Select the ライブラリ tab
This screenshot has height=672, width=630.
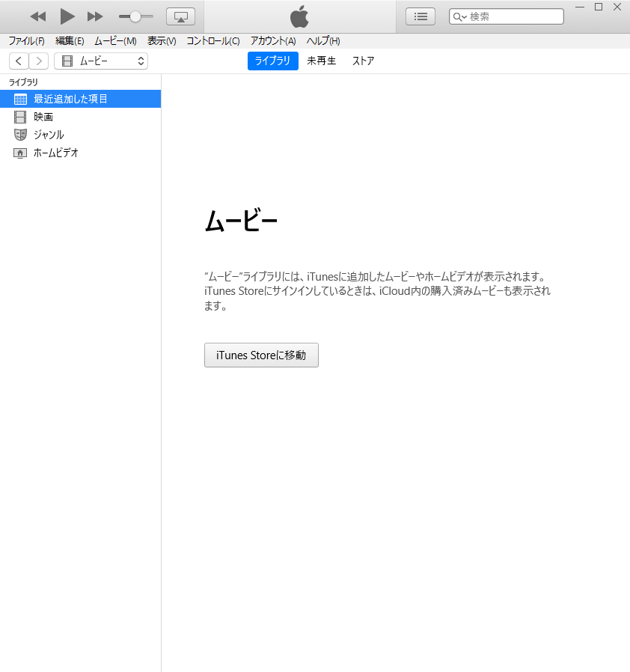(272, 61)
